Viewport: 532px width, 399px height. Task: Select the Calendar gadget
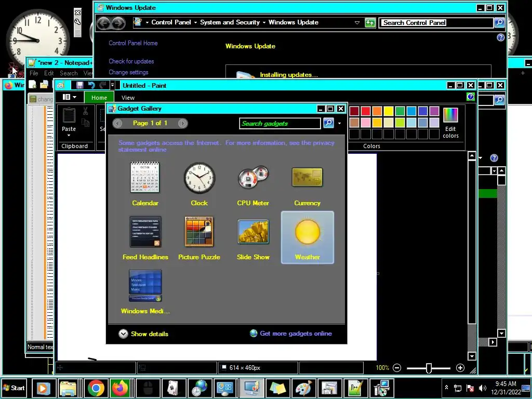point(145,184)
